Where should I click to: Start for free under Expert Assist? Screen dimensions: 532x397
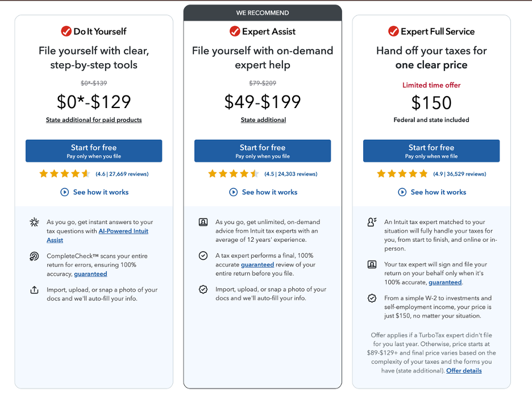263,151
